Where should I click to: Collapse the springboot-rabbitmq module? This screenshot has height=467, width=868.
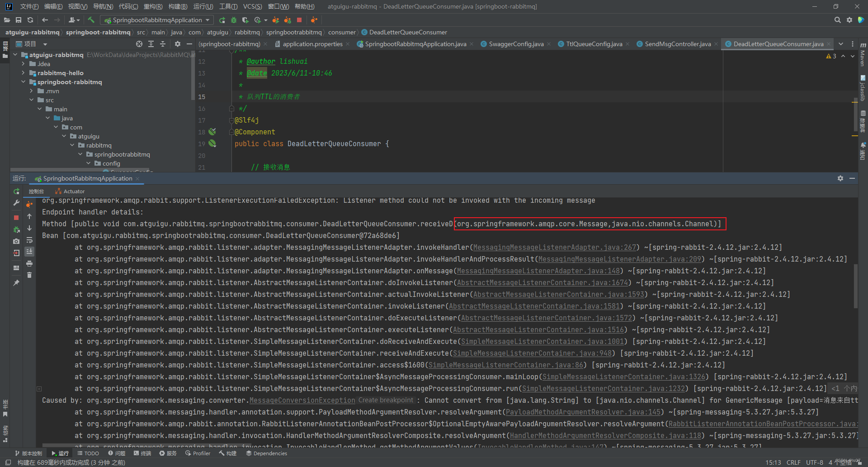point(24,82)
